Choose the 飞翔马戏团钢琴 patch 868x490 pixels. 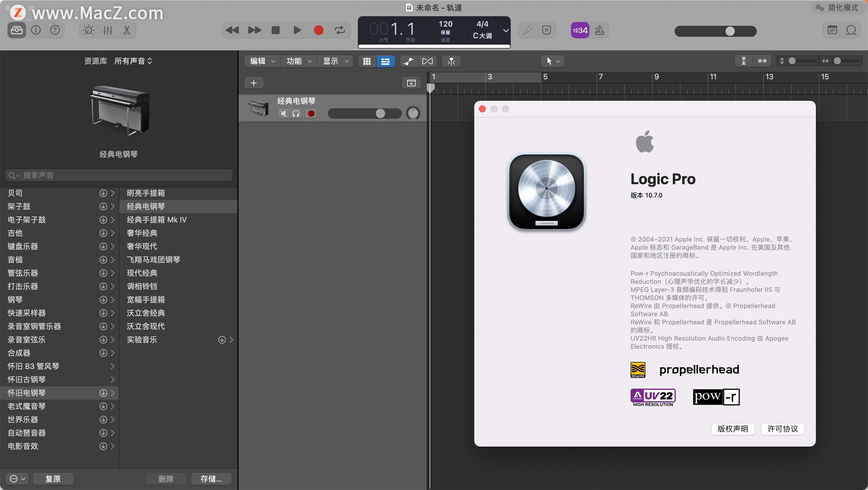(178, 259)
